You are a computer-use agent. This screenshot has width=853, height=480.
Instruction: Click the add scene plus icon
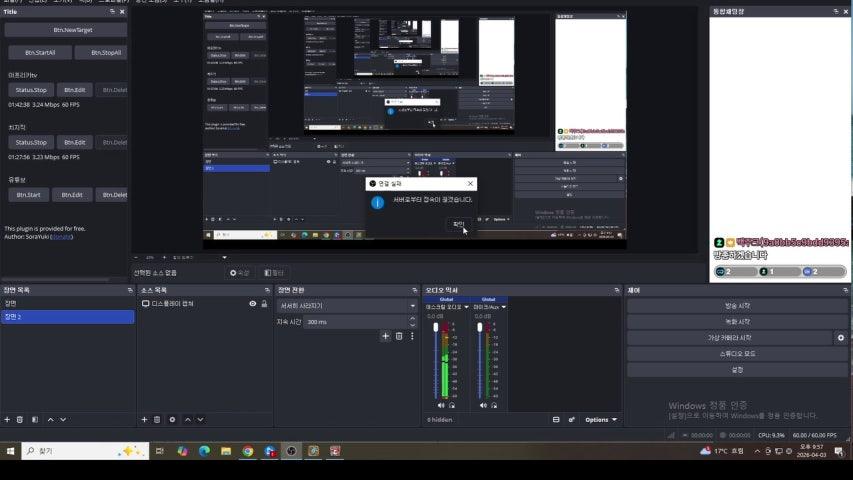(7, 420)
